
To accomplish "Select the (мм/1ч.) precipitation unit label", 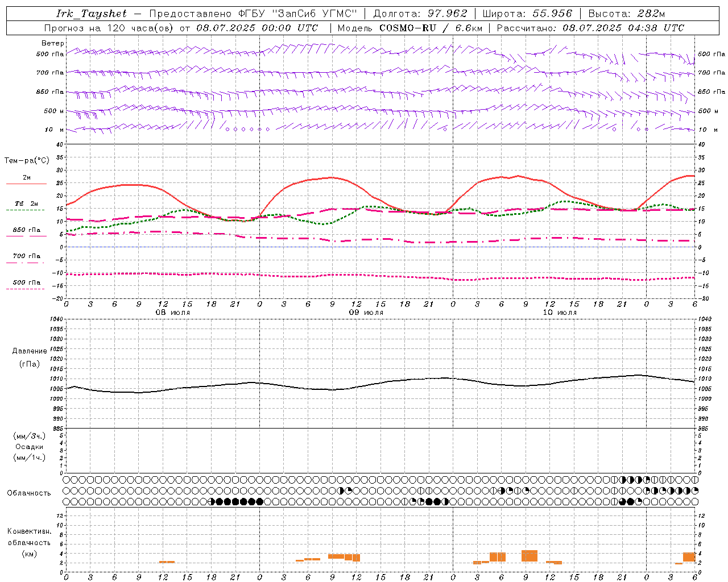I will click(30, 458).
